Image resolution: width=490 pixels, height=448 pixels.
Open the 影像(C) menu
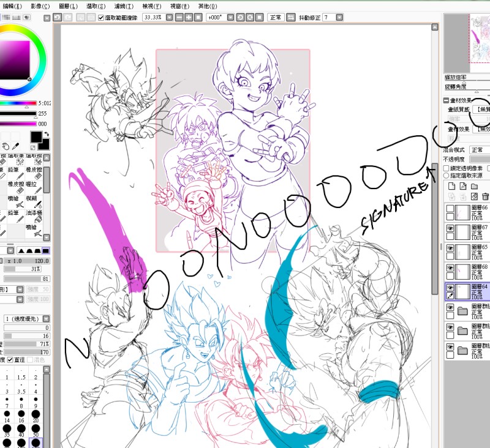(x=40, y=6)
